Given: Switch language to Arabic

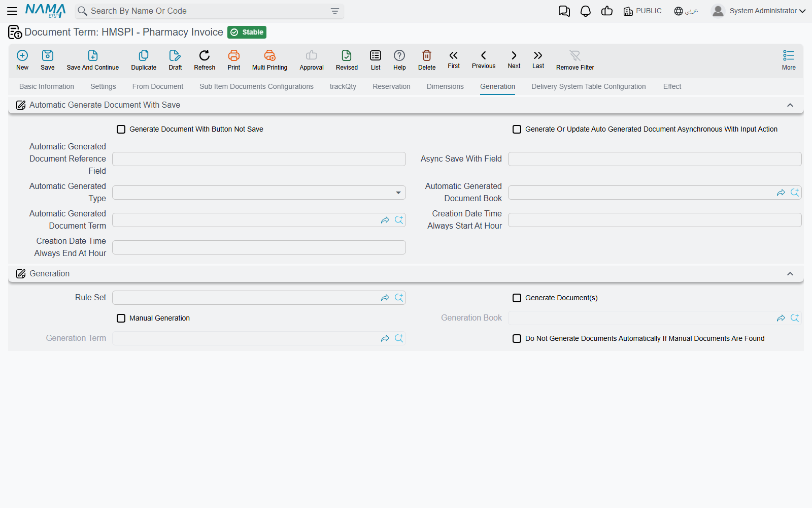Looking at the screenshot, I should tap(686, 11).
